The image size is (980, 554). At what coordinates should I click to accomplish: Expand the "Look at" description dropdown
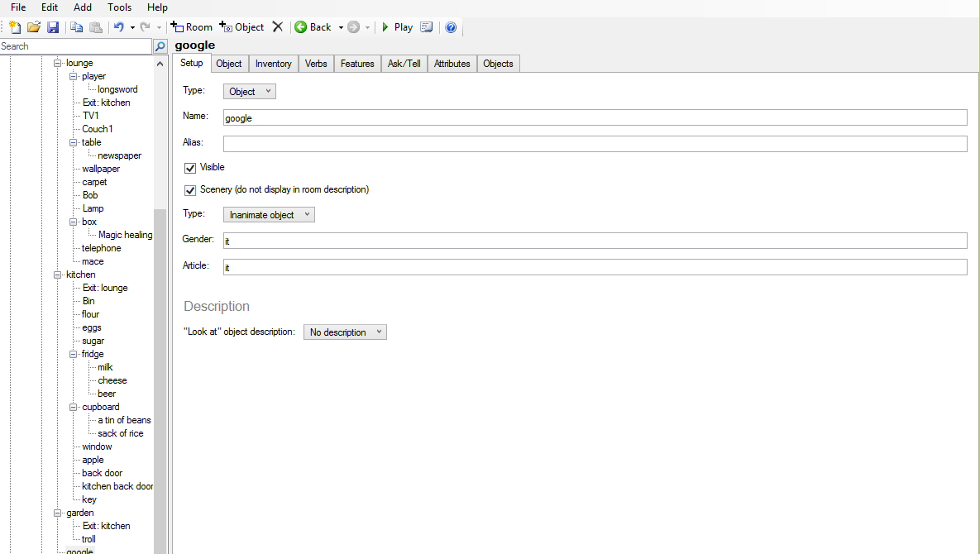[345, 332]
